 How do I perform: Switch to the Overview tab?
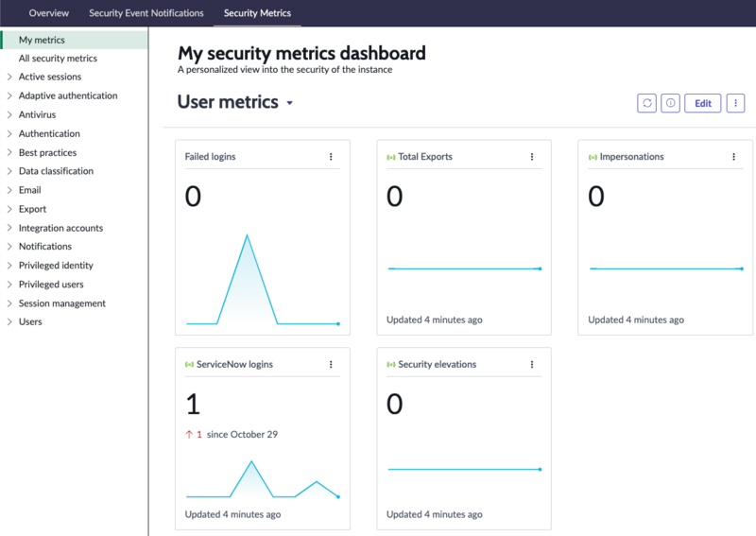tap(49, 13)
